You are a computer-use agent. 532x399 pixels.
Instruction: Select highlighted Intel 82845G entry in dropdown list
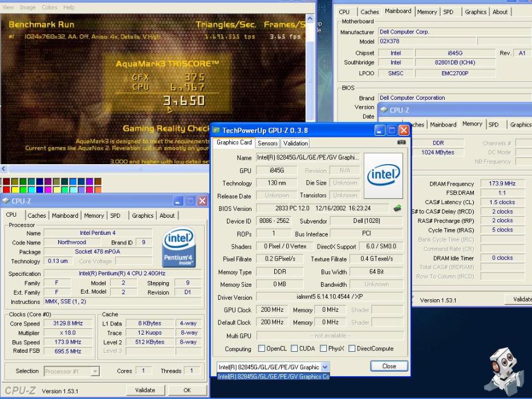click(x=273, y=376)
